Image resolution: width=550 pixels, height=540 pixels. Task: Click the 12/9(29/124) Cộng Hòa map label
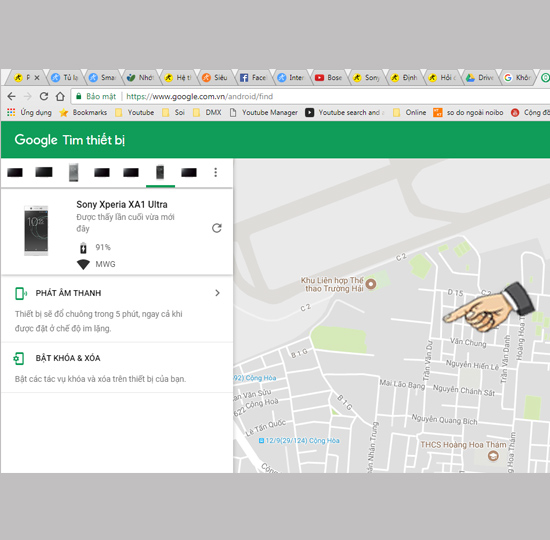tap(299, 440)
